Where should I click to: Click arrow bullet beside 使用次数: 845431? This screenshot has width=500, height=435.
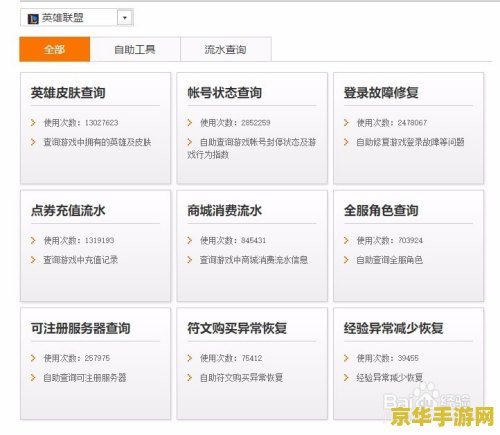point(190,240)
